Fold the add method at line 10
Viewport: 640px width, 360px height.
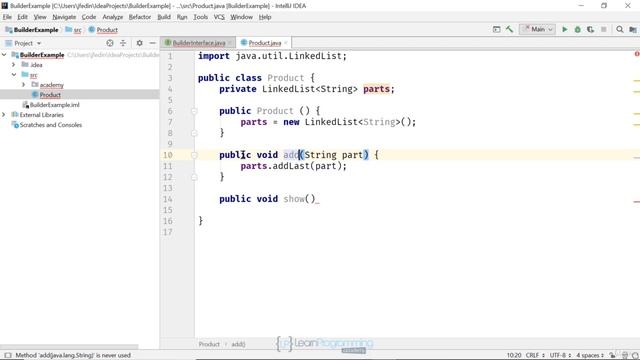coord(194,155)
